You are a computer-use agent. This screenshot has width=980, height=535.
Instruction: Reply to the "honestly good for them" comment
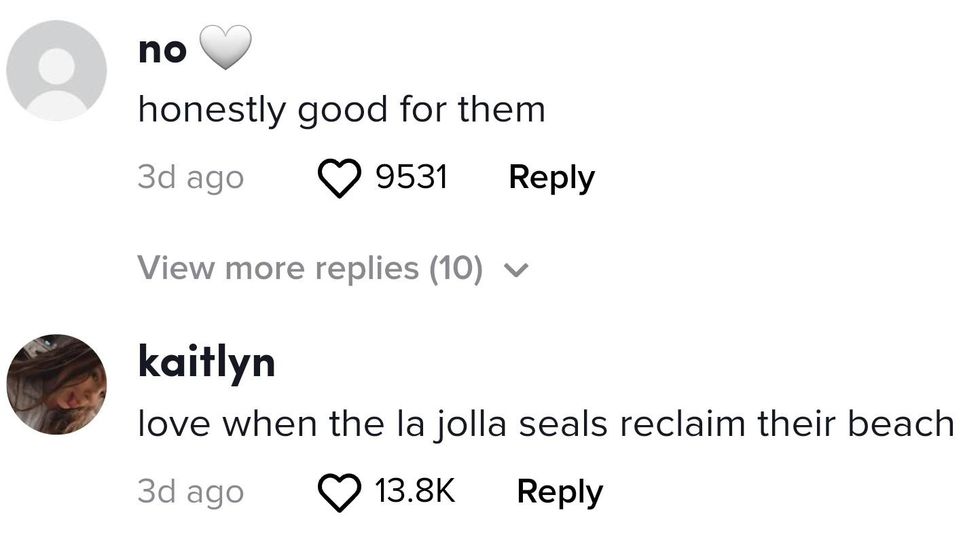coord(551,178)
